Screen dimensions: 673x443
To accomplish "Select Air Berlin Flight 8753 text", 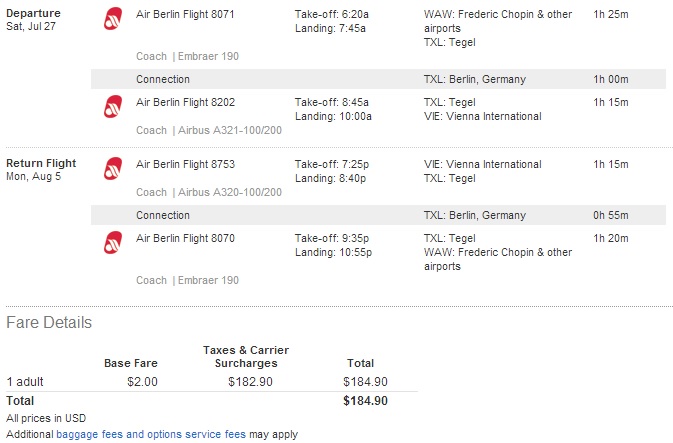I will click(x=185, y=164).
